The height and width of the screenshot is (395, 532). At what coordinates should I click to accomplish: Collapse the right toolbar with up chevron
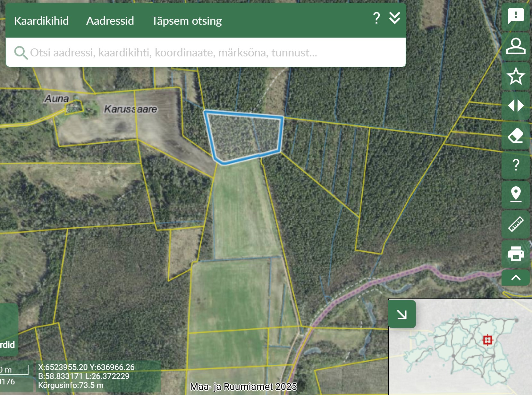[x=515, y=278]
